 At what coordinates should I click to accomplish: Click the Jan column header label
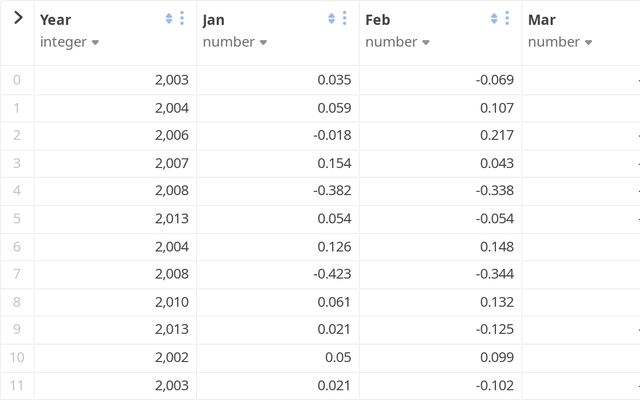coord(214,20)
